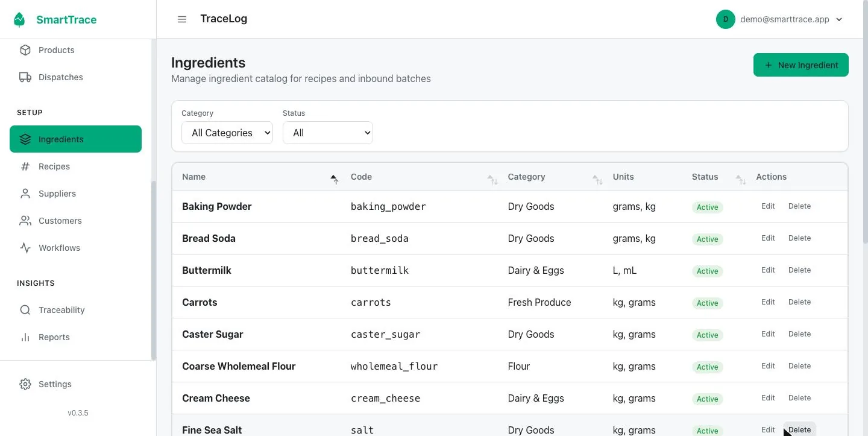Delete the Bread Soda ingredient
The height and width of the screenshot is (436, 868).
799,238
